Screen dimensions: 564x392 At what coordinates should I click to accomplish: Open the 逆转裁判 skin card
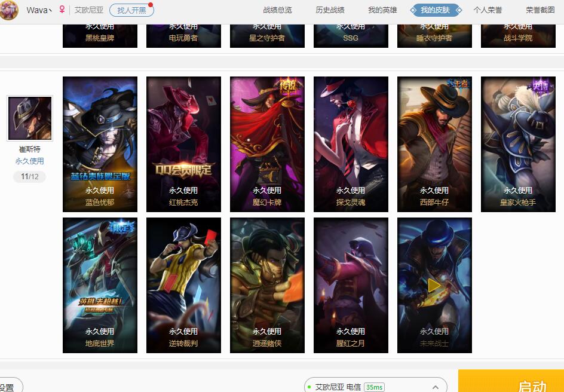(183, 285)
